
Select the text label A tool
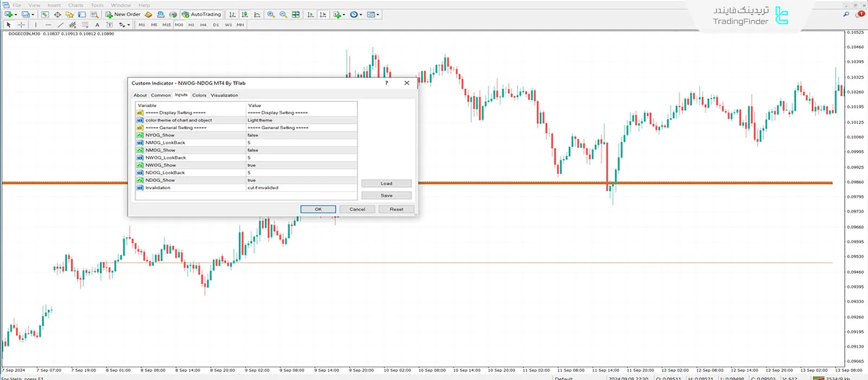[x=97, y=25]
